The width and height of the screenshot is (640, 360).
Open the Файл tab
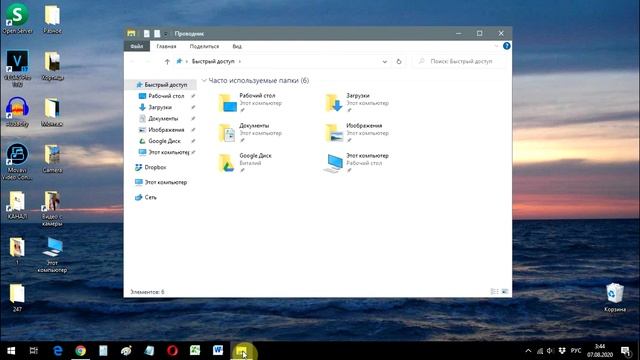pyautogui.click(x=137, y=46)
